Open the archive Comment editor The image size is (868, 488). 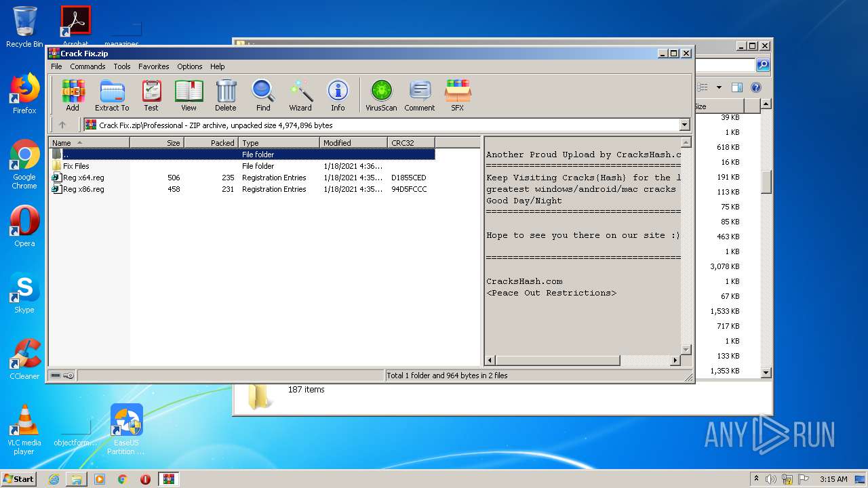(420, 95)
